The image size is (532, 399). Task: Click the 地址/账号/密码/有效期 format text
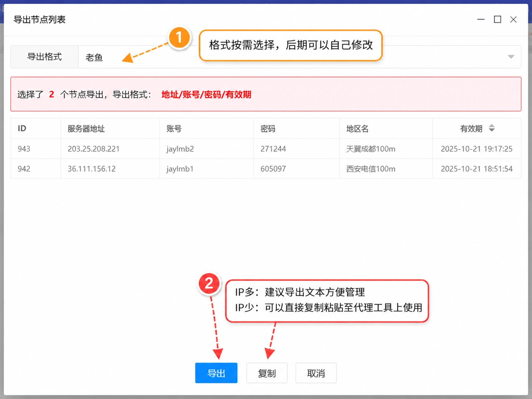click(206, 94)
